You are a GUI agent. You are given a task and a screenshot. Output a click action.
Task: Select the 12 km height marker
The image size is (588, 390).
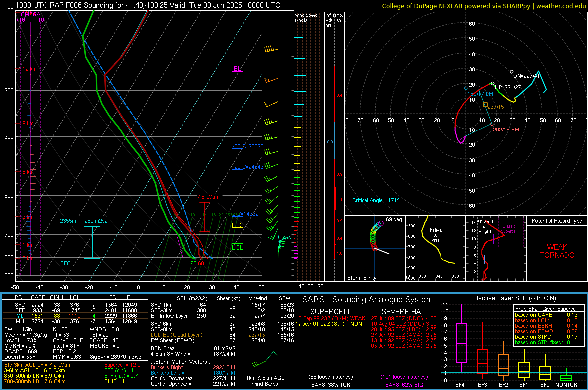(x=29, y=69)
